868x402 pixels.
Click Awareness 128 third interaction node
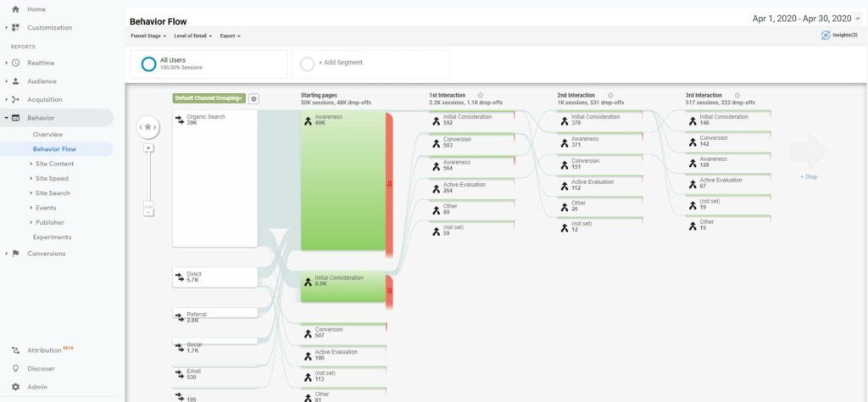pyautogui.click(x=728, y=162)
